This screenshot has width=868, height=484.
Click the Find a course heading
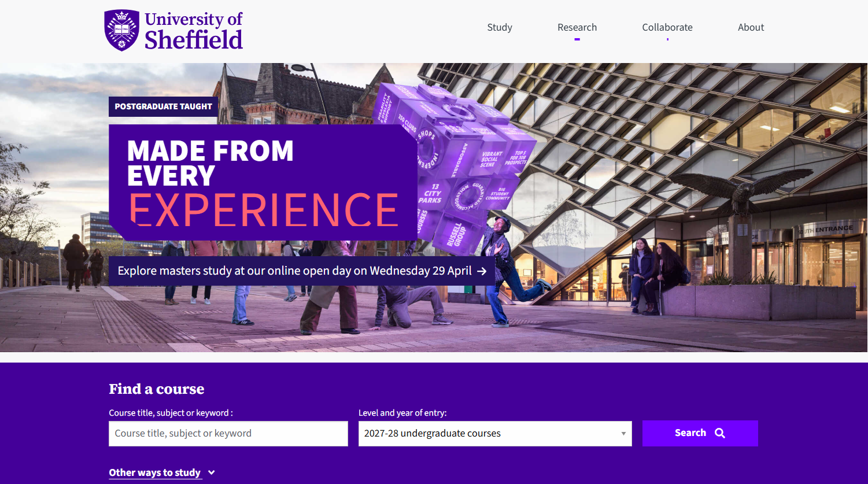[157, 389]
